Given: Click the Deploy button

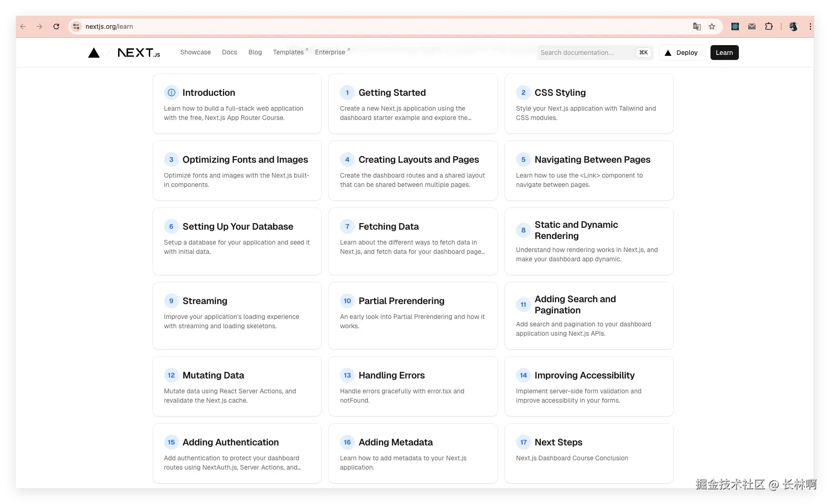Looking at the screenshot, I should (682, 53).
